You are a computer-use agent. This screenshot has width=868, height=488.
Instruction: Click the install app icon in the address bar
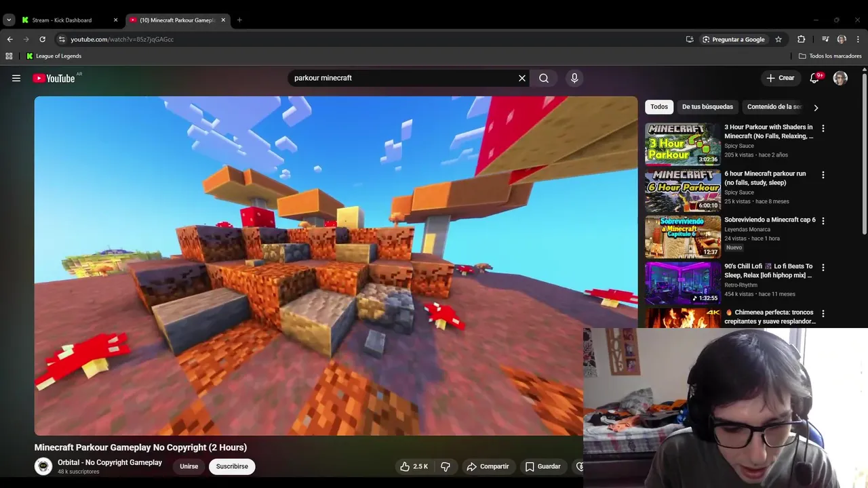point(690,39)
